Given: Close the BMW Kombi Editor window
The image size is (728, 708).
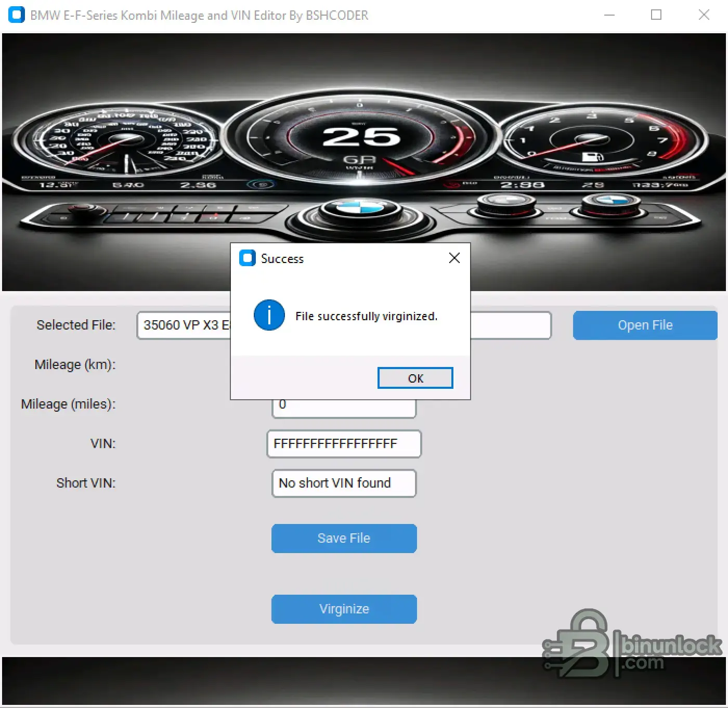Looking at the screenshot, I should pos(704,15).
